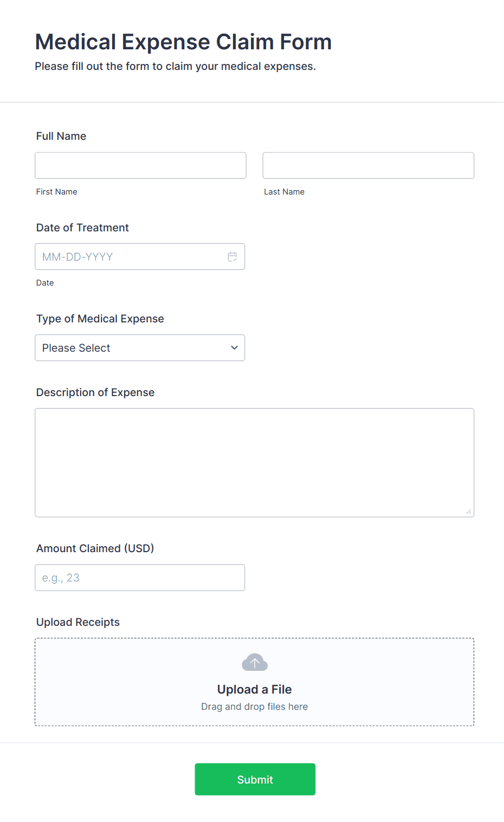Expand the Type of Medical Expense dropdown
The width and height of the screenshot is (504, 822).
tap(140, 348)
